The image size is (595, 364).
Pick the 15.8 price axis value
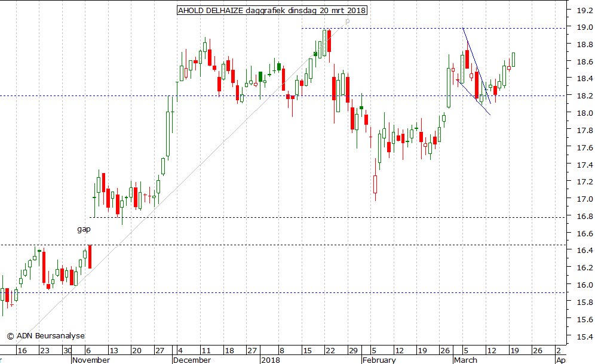click(x=585, y=302)
